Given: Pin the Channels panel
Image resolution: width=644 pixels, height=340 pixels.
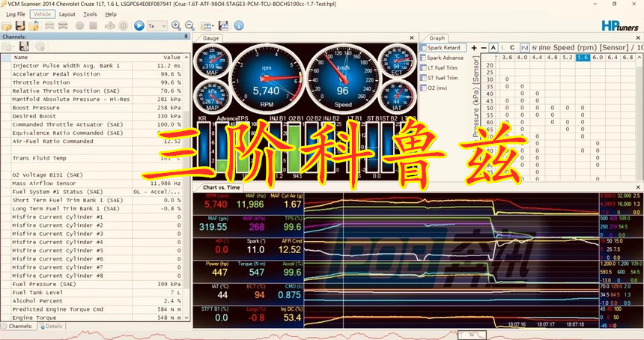Looking at the screenshot, I should click(x=186, y=37).
